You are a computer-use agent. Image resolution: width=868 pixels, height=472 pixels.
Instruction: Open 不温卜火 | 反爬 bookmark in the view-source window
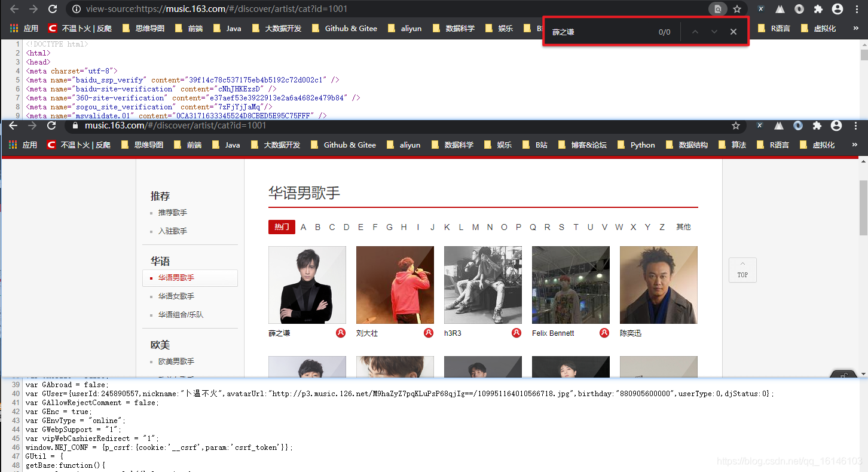click(80, 28)
